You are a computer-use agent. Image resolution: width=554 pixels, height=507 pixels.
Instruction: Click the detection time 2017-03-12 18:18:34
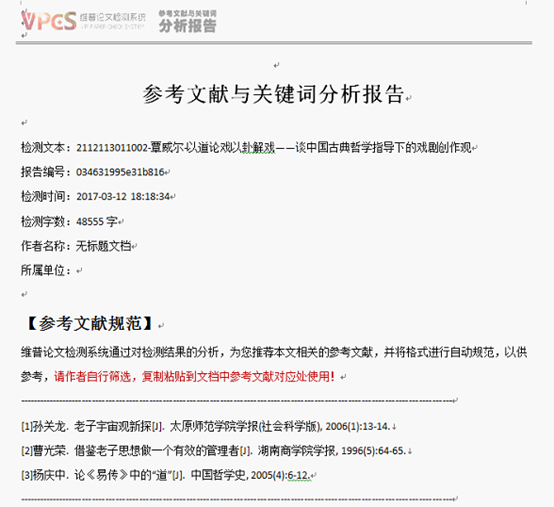click(123, 196)
